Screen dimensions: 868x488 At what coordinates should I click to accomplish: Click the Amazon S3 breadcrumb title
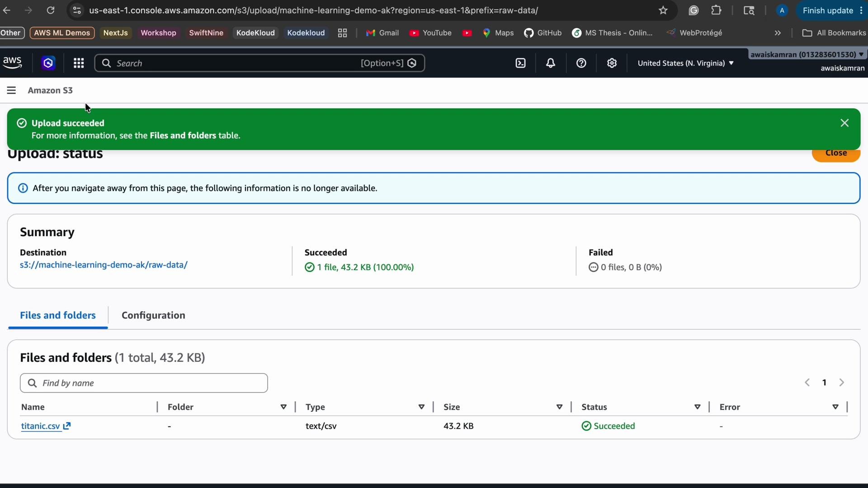click(x=50, y=90)
